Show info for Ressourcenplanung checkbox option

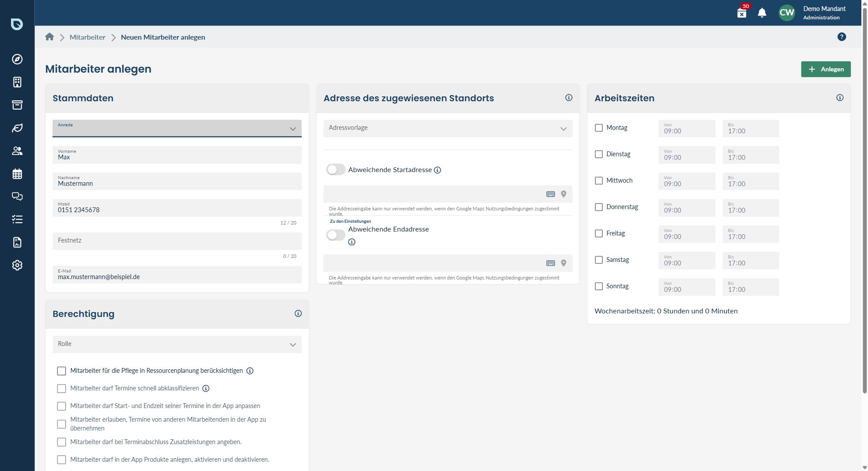point(250,371)
